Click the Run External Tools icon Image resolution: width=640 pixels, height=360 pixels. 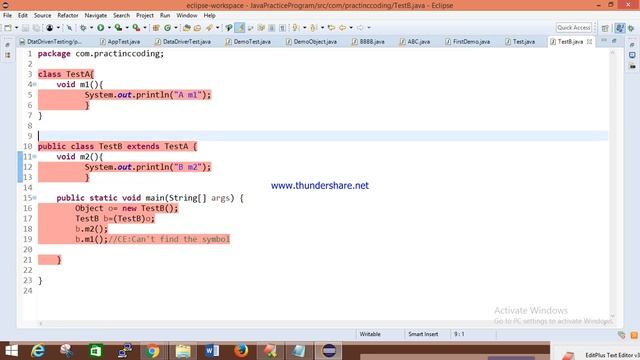click(x=136, y=28)
